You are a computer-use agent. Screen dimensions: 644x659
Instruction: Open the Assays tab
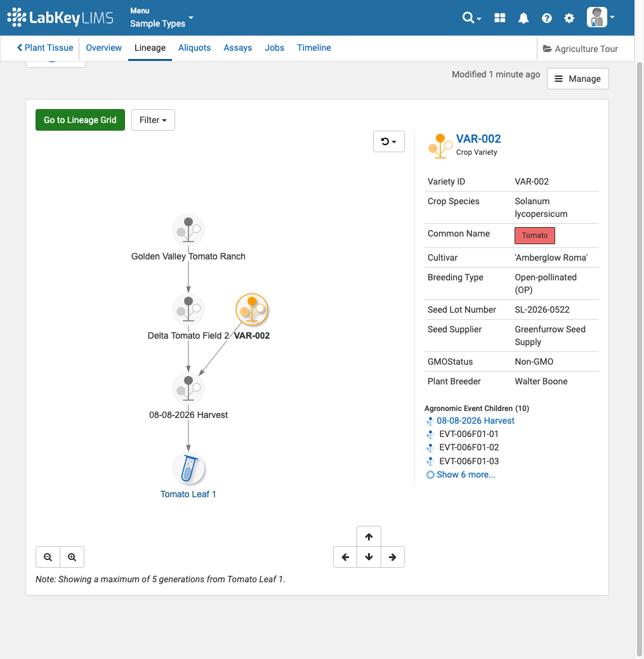pos(238,48)
